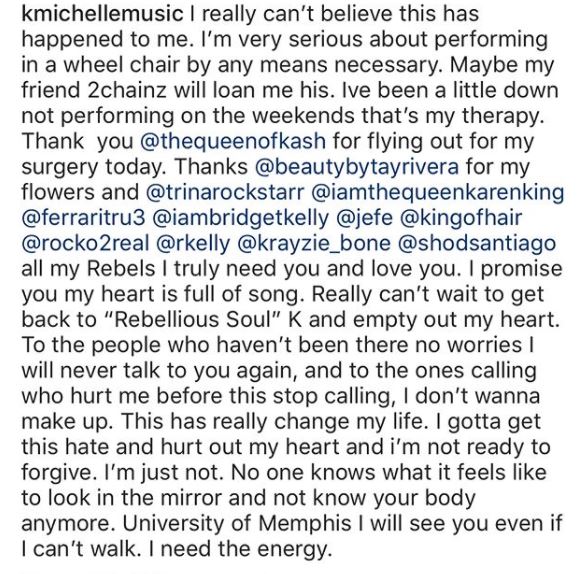Select the @ferraritru3 mention
The image size is (584, 574).
[83, 218]
